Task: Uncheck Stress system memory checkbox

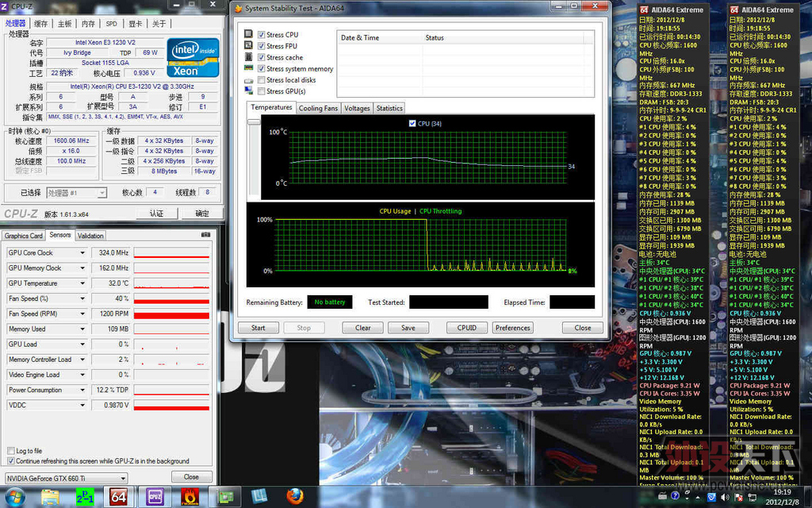Action: [x=262, y=68]
